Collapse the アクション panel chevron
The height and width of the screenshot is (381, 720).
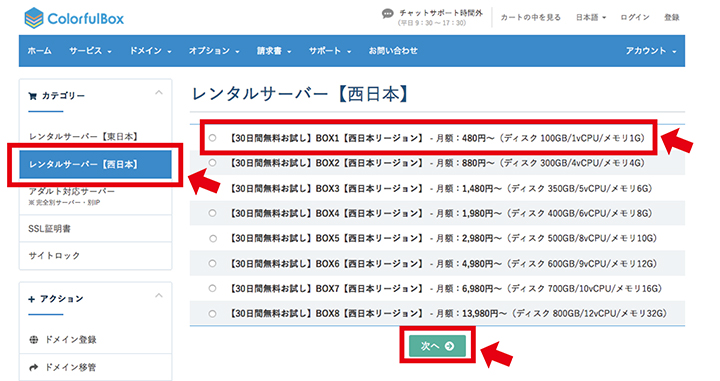(x=159, y=295)
